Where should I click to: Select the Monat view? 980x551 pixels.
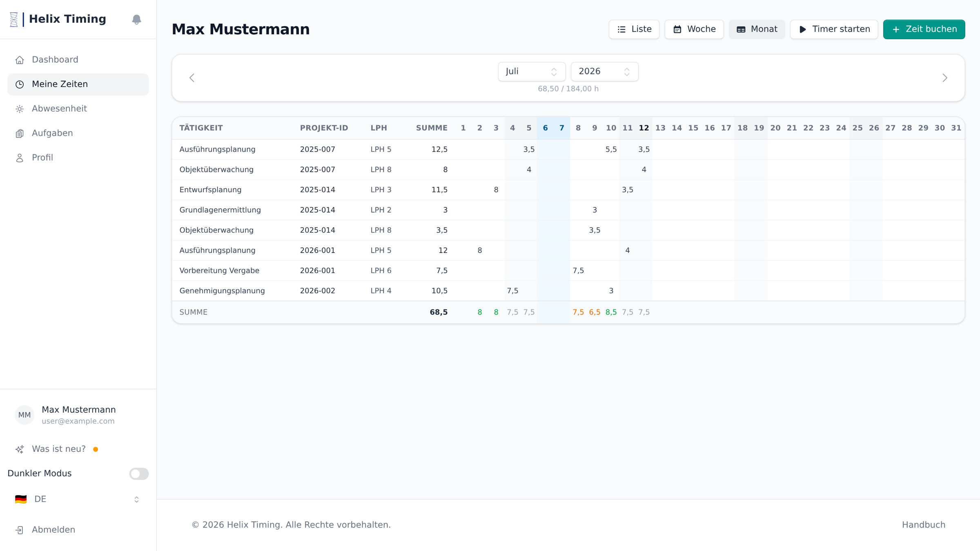[757, 29]
